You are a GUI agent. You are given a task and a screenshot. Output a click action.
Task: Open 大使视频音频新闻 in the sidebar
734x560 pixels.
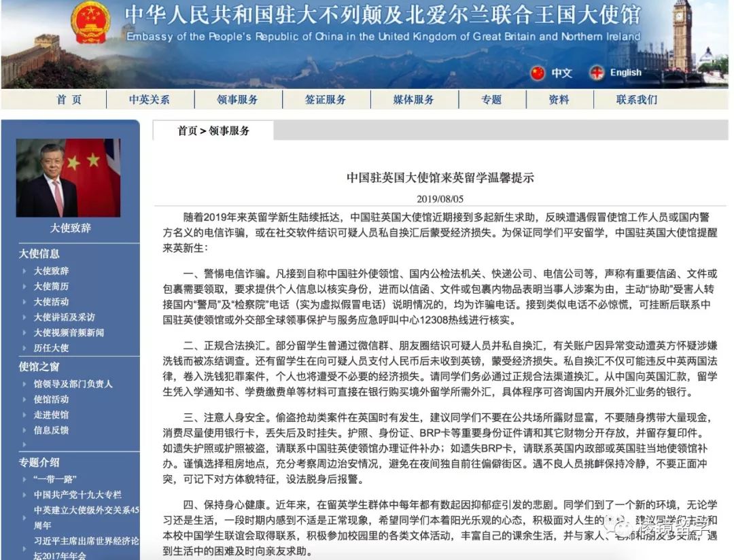(69, 333)
